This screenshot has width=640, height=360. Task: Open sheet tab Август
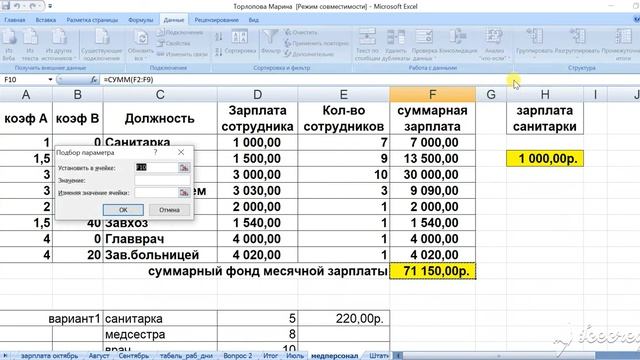(x=99, y=356)
